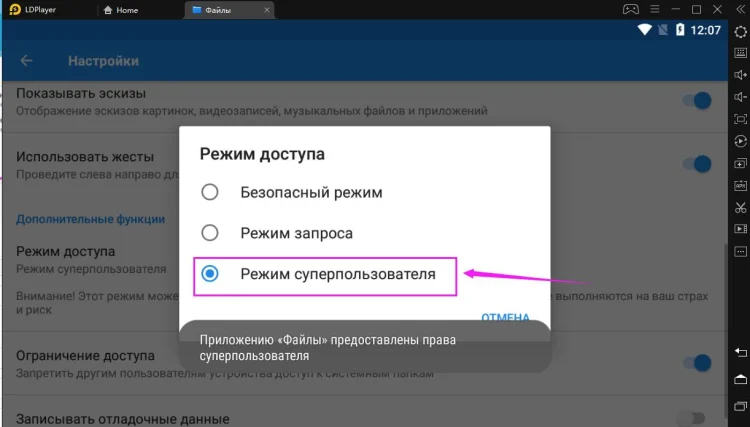
Task: Open Режим доступа setting in background list
Action: 91,260
